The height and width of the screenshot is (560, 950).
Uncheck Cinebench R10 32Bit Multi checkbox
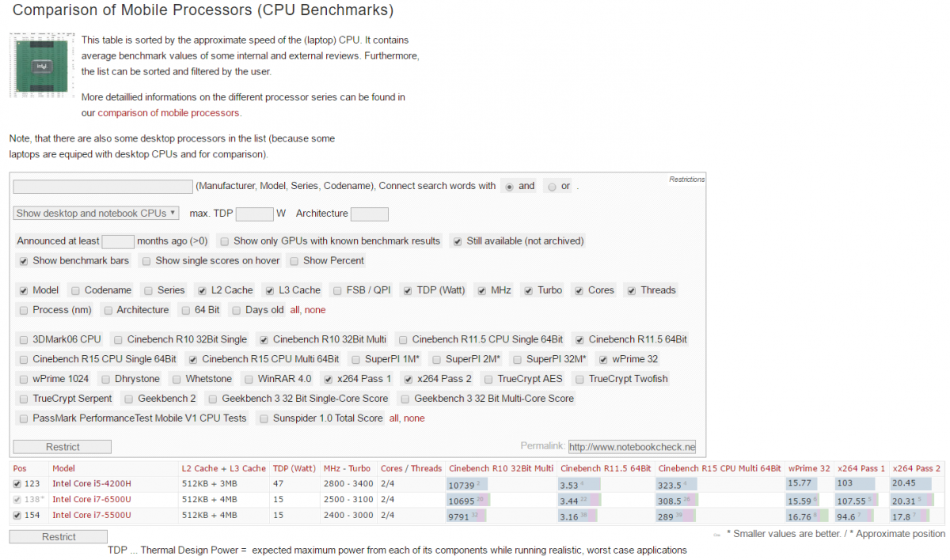pyautogui.click(x=264, y=339)
